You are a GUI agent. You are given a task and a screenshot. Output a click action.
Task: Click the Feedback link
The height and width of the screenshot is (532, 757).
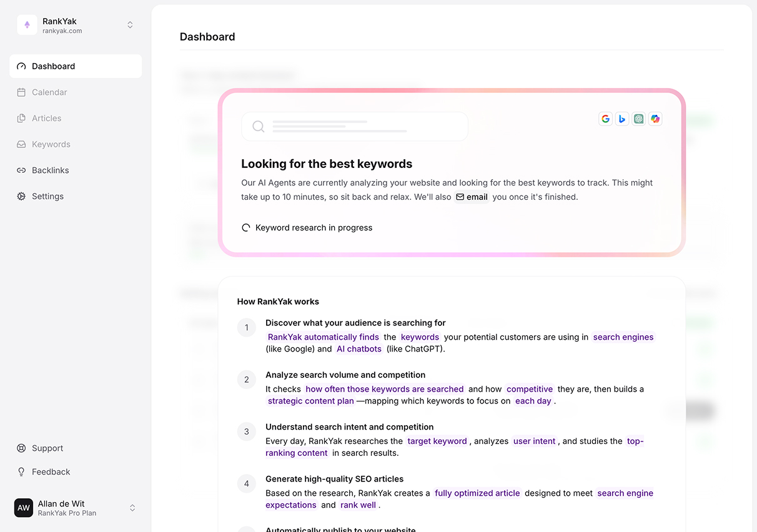click(51, 472)
